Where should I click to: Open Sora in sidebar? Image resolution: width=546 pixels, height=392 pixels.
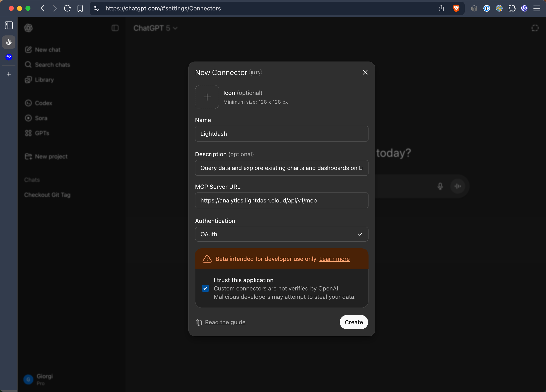[x=36, y=118]
